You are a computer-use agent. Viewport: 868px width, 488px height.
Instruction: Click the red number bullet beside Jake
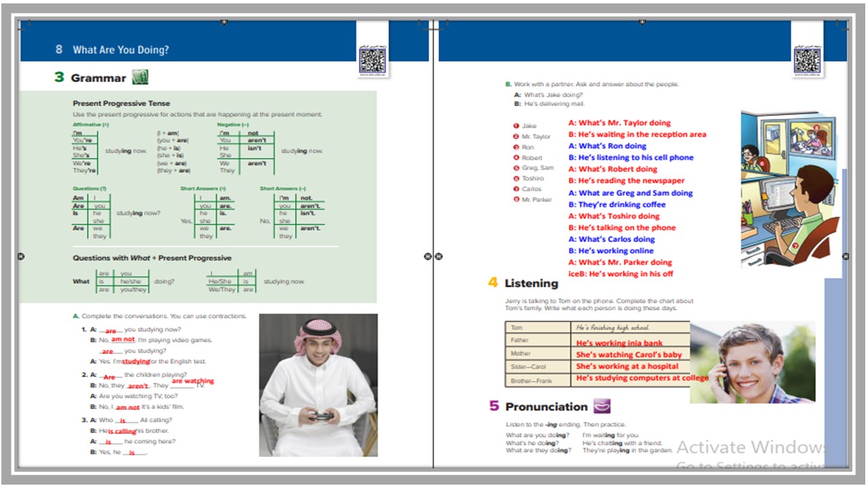[516, 126]
